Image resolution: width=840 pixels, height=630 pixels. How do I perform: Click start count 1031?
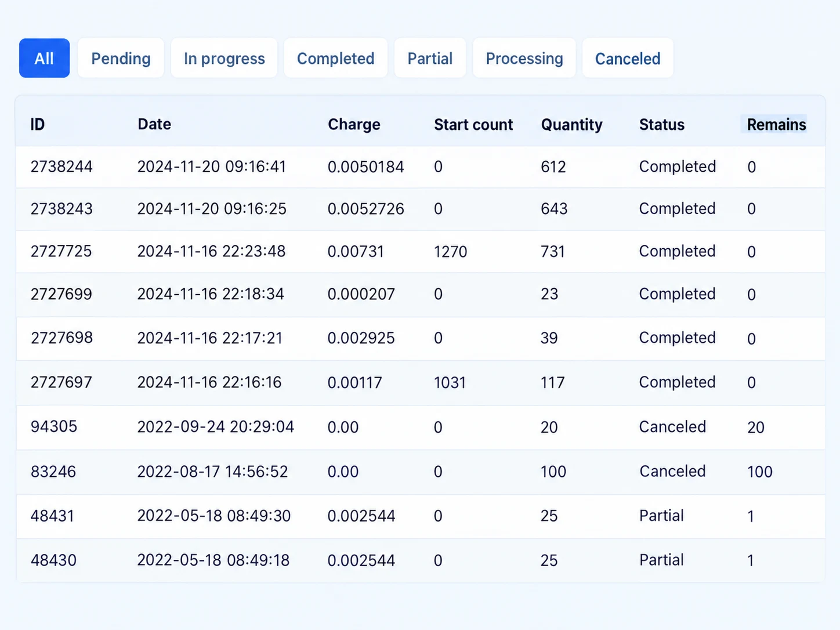pyautogui.click(x=450, y=382)
